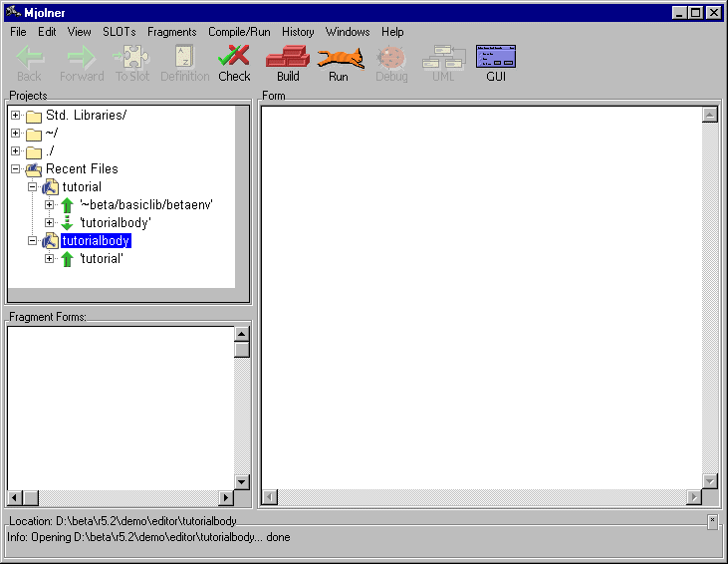Open the GUI editor icon

click(496, 58)
